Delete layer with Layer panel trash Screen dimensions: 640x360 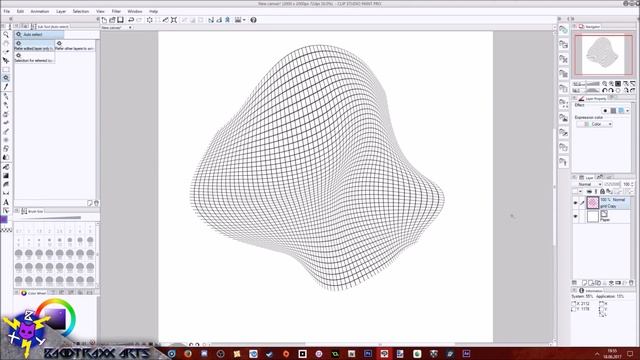click(631, 282)
